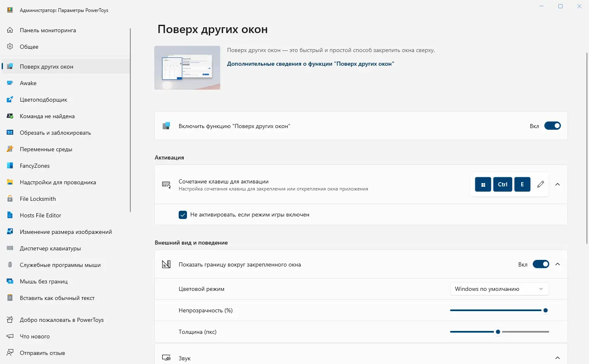589x364 pixels.
Task: Click the Надстройки для проводника folder icon
Action: coord(10,182)
